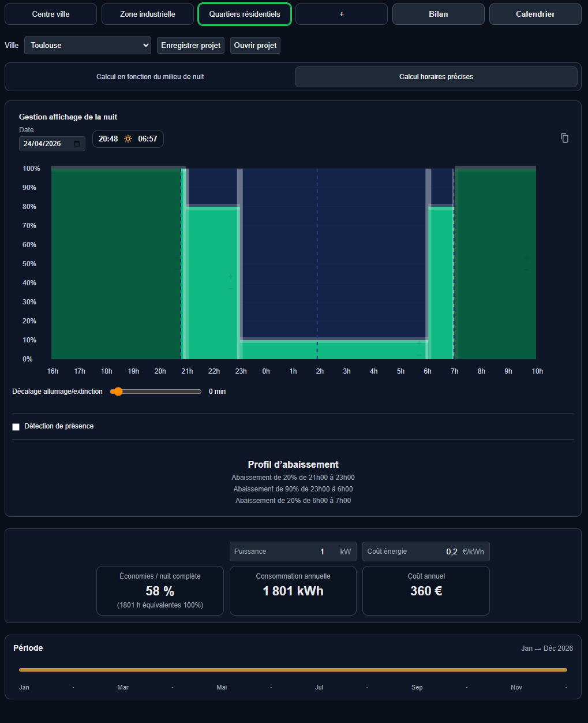588x723 pixels.
Task: Select the Quartiers résidentiels tab
Action: [x=245, y=14]
